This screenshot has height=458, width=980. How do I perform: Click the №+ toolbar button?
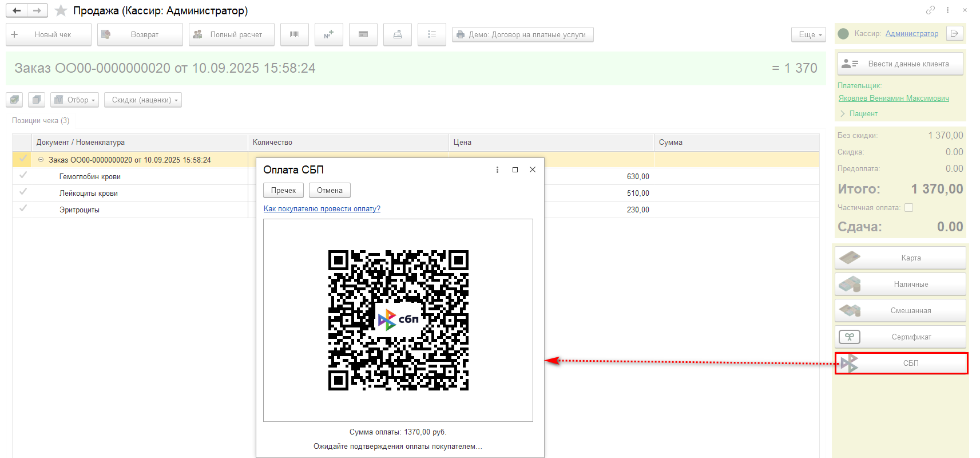click(329, 34)
